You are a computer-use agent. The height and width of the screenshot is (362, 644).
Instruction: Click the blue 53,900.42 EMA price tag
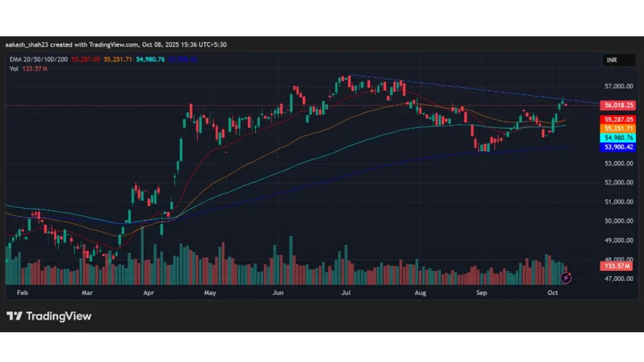[618, 147]
